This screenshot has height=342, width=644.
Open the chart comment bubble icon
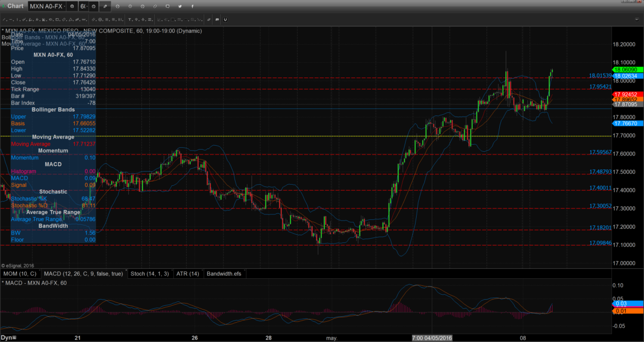[167, 7]
